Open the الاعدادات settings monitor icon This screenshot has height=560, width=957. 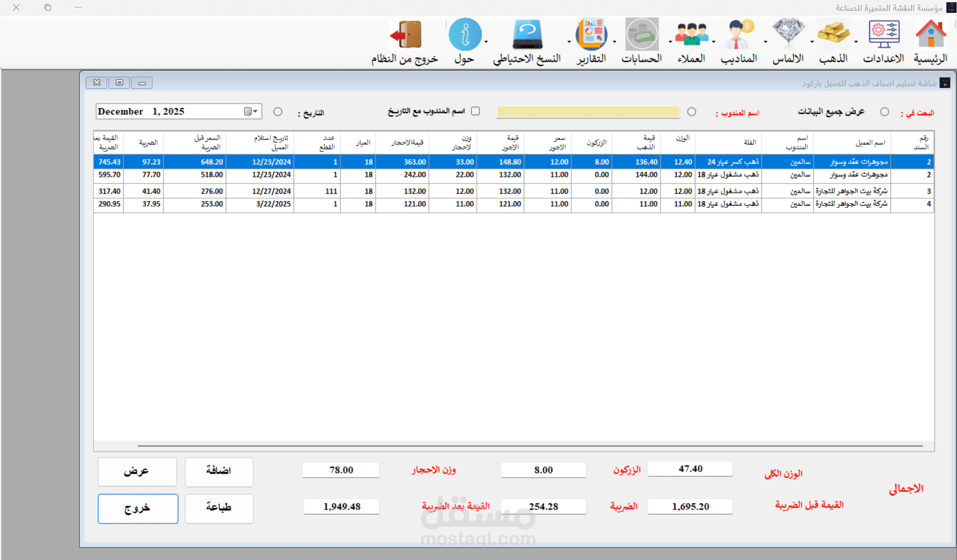(883, 34)
